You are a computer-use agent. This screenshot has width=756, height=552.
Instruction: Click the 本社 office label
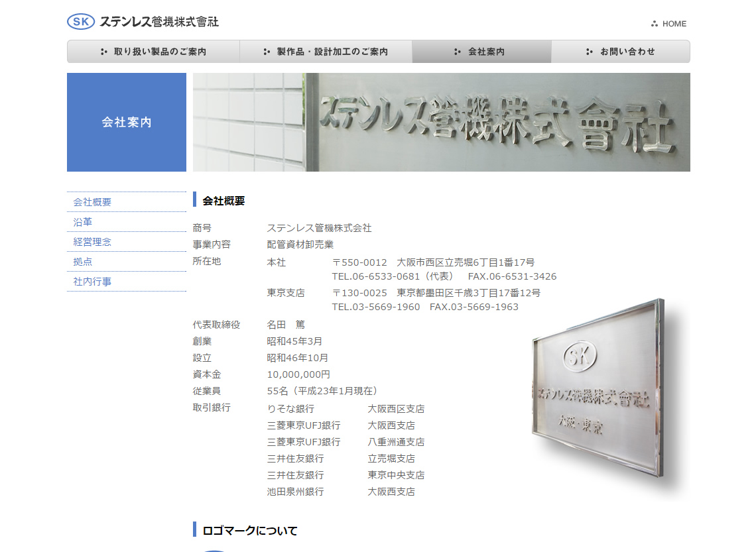pyautogui.click(x=277, y=262)
